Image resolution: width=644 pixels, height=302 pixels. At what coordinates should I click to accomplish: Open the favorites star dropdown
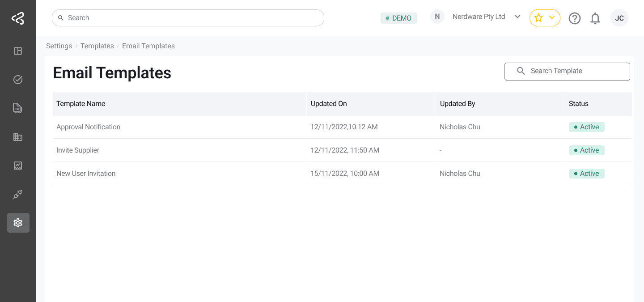coord(545,18)
